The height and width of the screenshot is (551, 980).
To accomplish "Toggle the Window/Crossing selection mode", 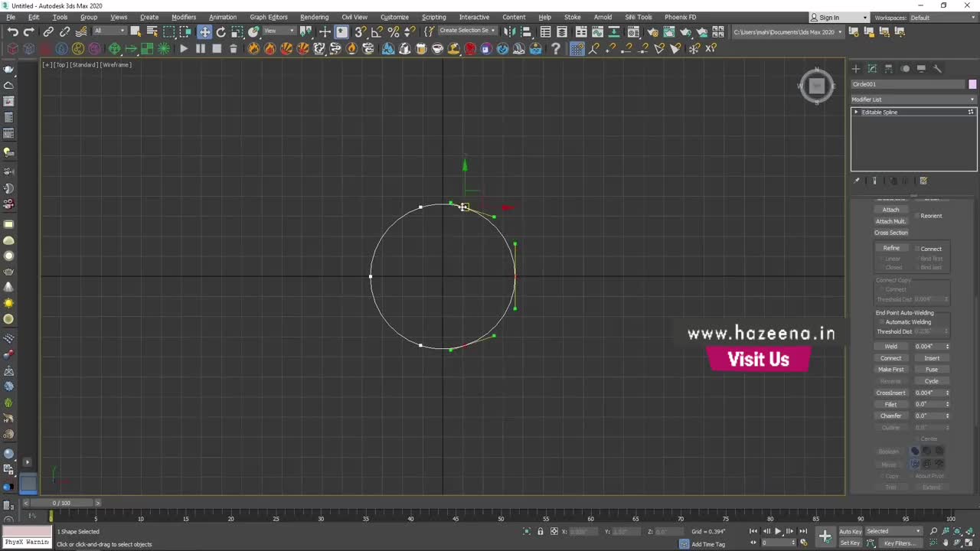I will point(186,31).
